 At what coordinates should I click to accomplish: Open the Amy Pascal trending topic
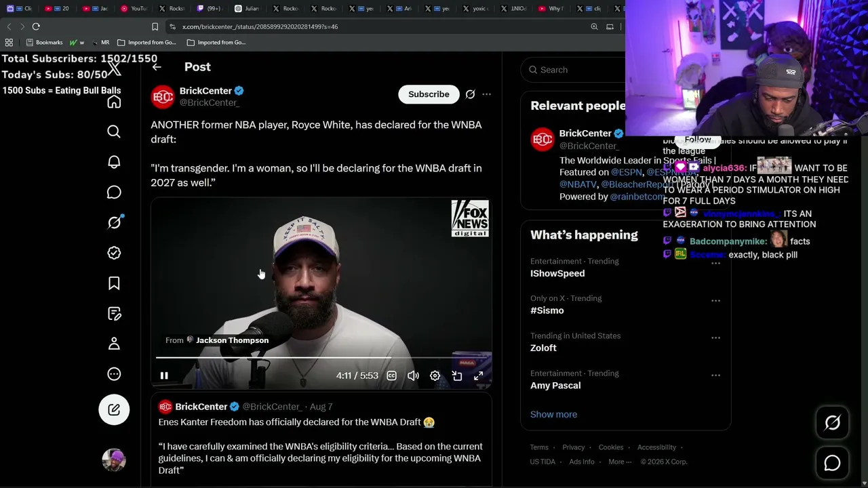click(555, 385)
